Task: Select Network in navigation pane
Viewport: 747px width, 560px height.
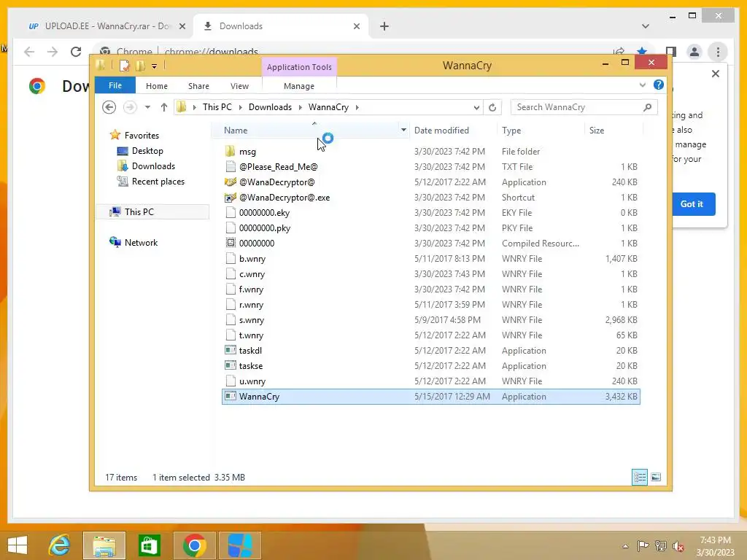Action: coord(141,242)
